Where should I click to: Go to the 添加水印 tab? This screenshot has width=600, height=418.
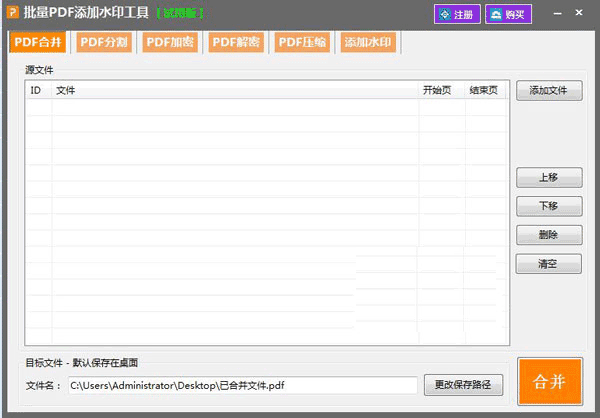(368, 42)
